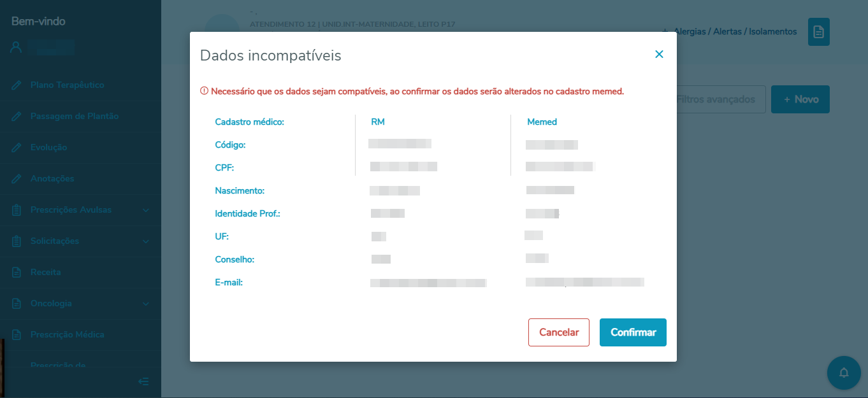Viewport: 868px width, 398px height.
Task: Expand the Oncologia submenu chevron
Action: (146, 304)
